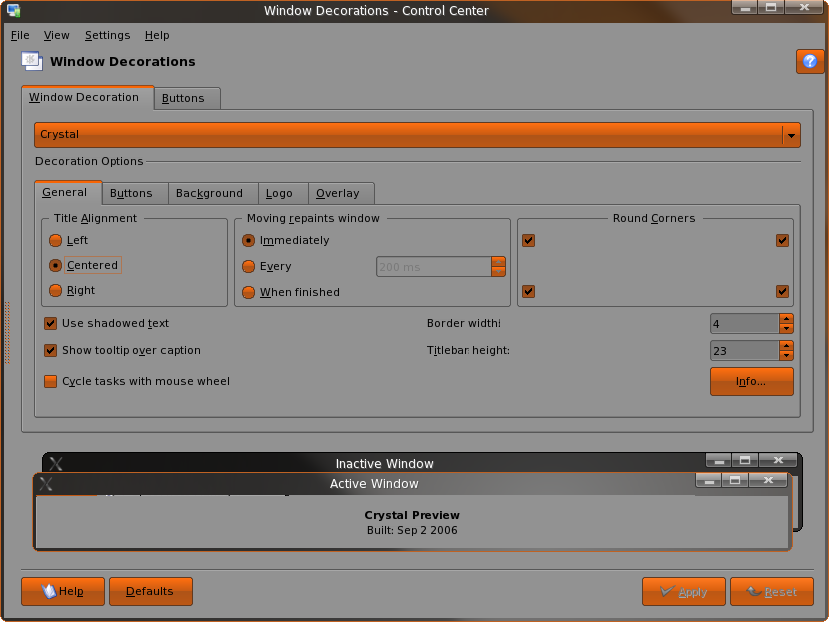Click the Help button at bottom
The width and height of the screenshot is (829, 622).
[63, 591]
